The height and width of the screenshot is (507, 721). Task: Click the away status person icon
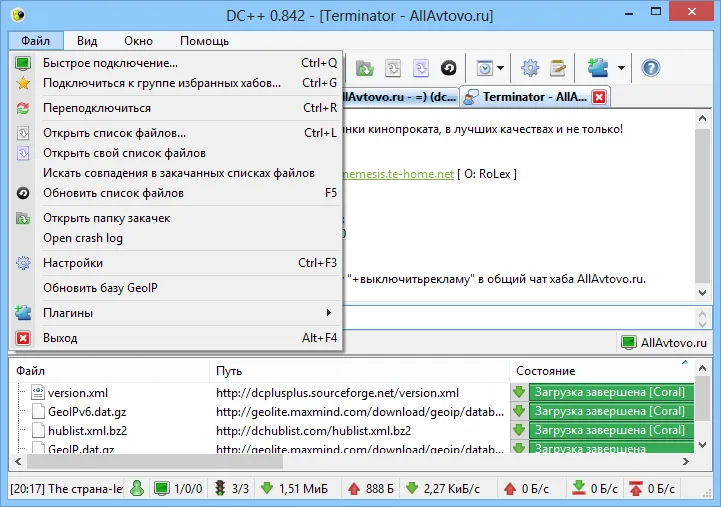coord(137,488)
